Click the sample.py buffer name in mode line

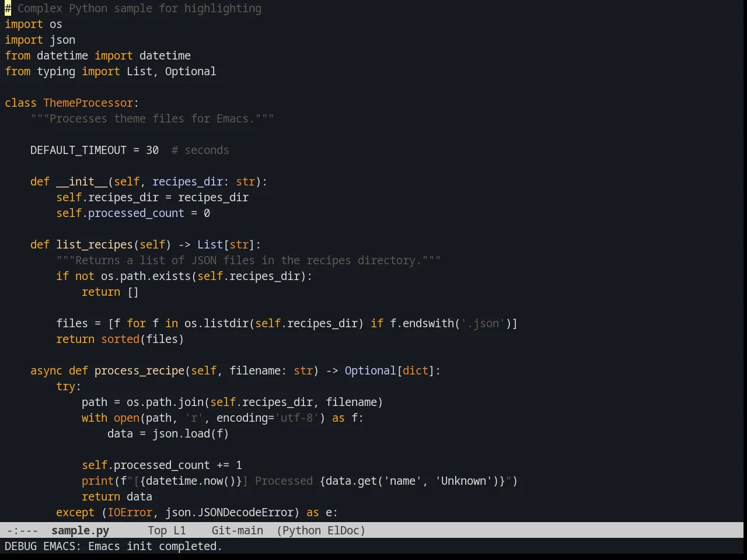[80, 530]
